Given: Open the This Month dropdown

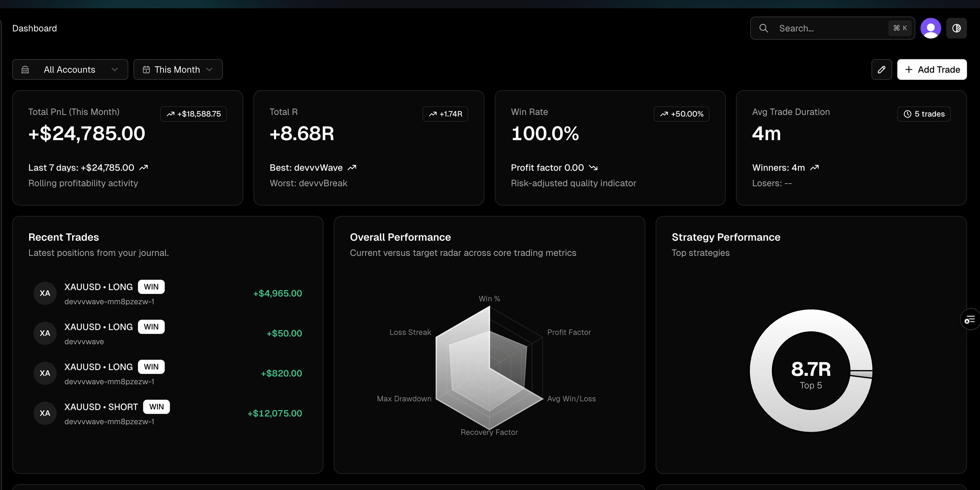Looking at the screenshot, I should coord(178,69).
